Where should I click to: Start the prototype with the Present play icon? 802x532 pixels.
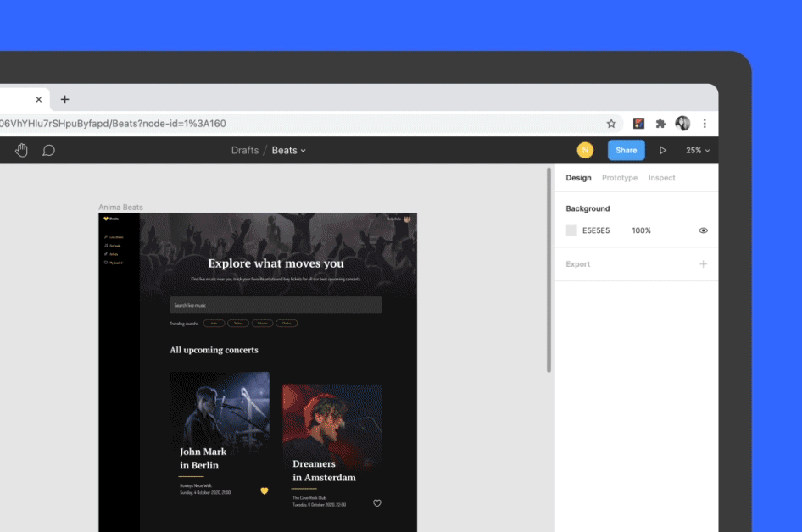pos(663,150)
